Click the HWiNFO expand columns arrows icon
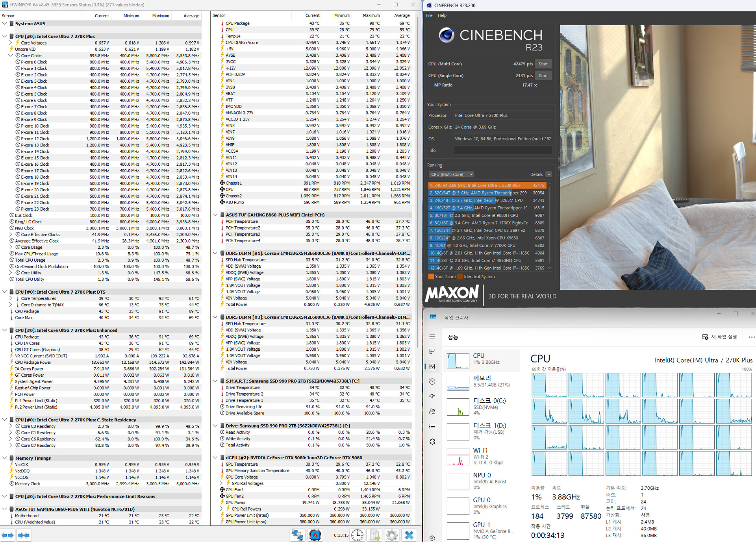This screenshot has width=756, height=542. [7, 535]
